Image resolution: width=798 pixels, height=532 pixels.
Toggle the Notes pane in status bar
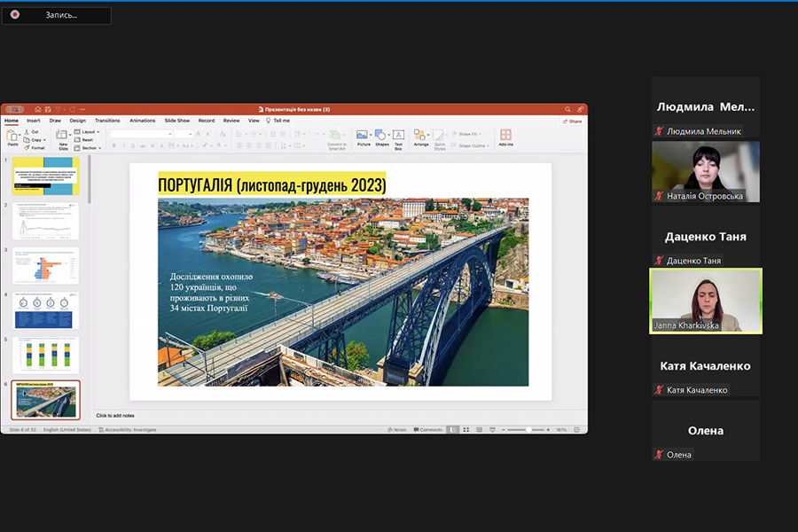pyautogui.click(x=397, y=429)
